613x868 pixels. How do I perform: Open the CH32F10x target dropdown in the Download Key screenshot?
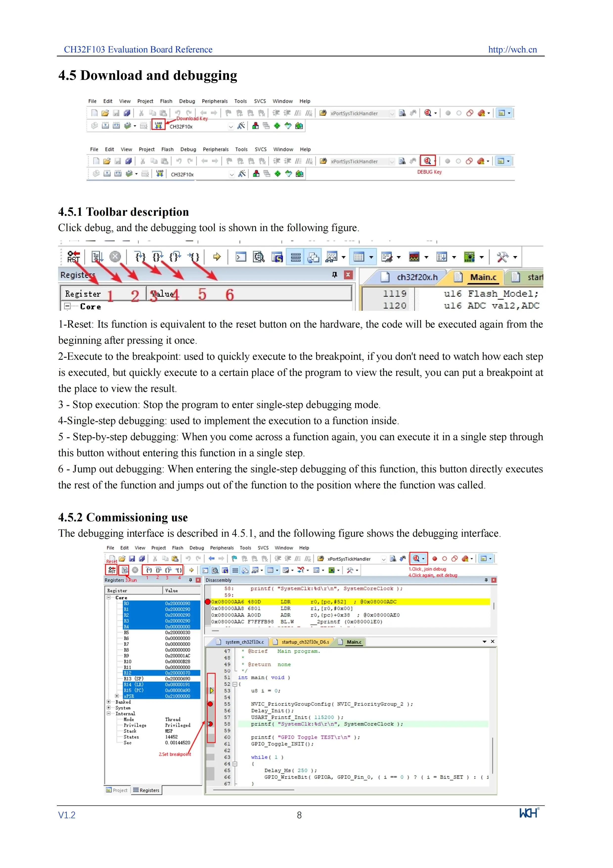231,127
